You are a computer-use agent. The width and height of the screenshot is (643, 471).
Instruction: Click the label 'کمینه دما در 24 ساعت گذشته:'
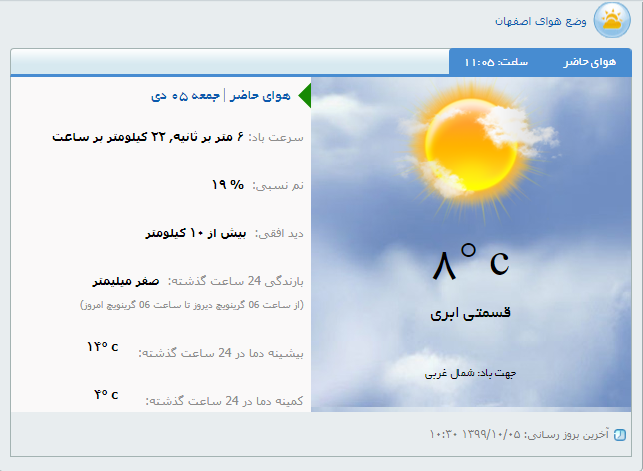click(x=224, y=401)
